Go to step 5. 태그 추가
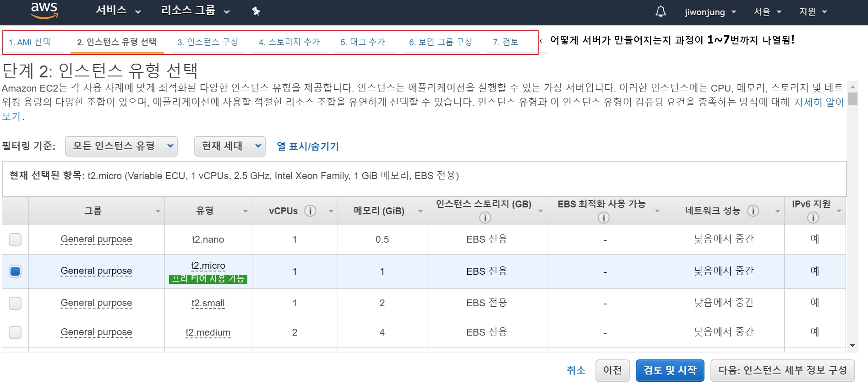Screen dimensions: 868x391 [363, 42]
